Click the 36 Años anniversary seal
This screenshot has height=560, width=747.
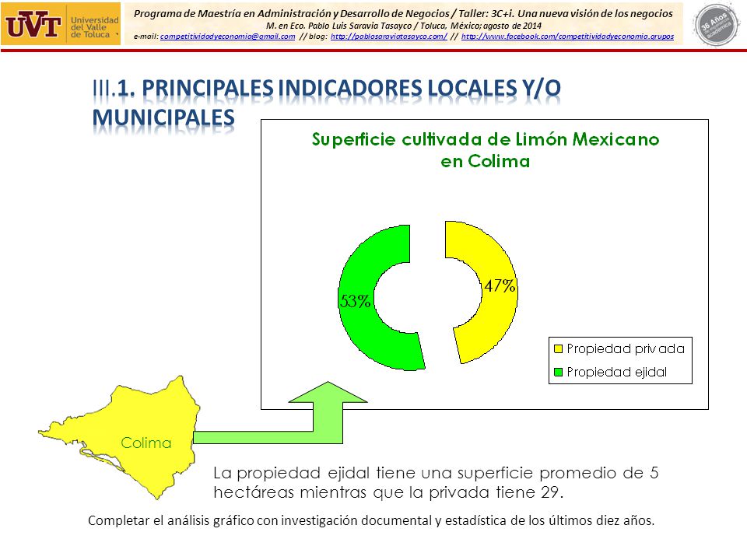[717, 25]
